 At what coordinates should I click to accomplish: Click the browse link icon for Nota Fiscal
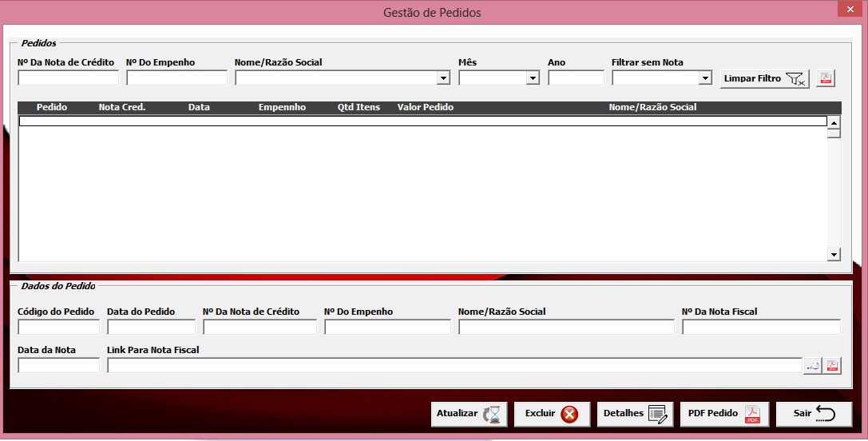pyautogui.click(x=812, y=366)
